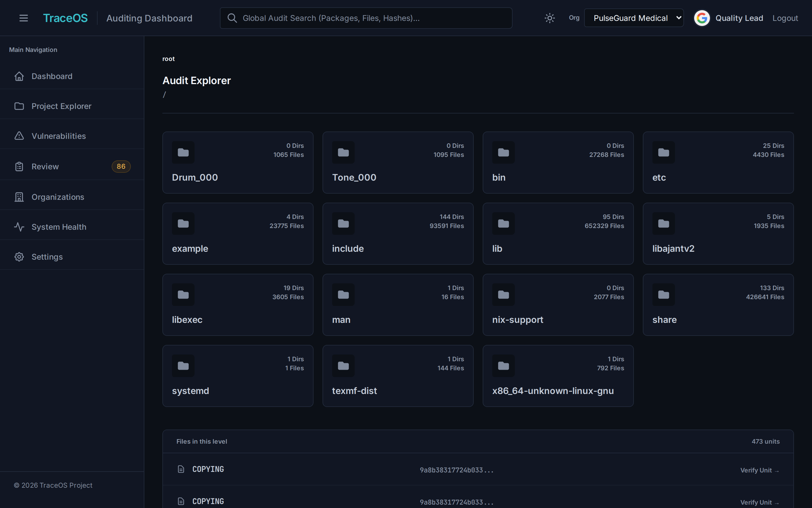
Task: Switch light/dark theme via sun icon
Action: (549, 18)
